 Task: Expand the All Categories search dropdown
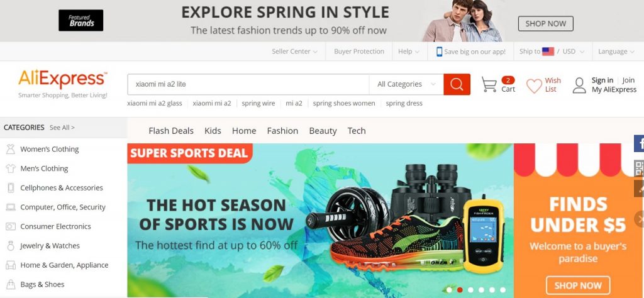coord(406,84)
